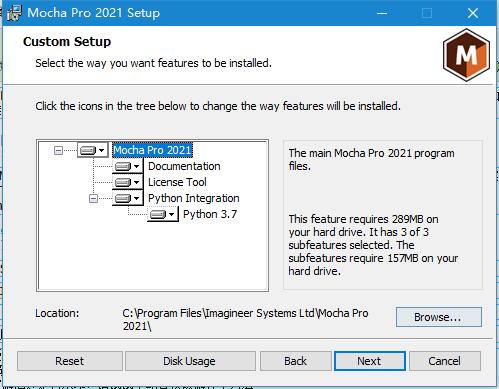Click the installer icon in title bar

(14, 13)
